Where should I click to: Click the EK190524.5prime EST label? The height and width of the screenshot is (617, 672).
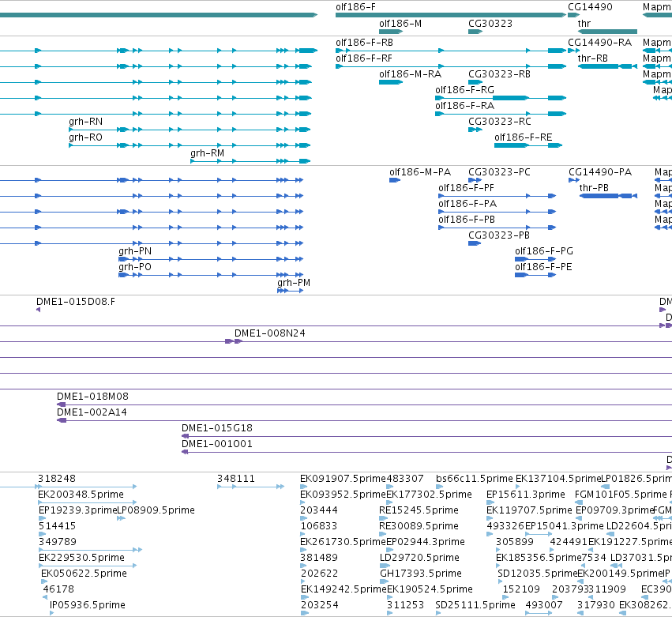coord(430,590)
